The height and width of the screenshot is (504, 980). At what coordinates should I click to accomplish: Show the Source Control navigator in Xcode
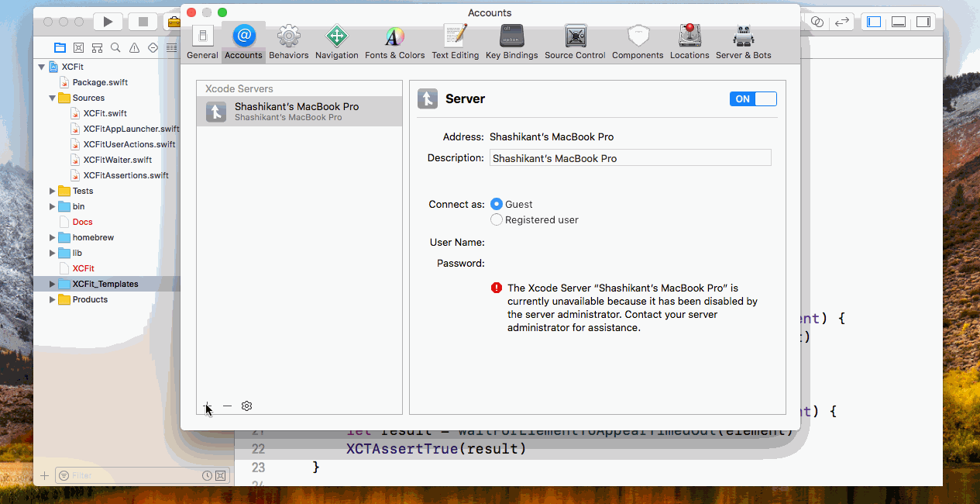pyautogui.click(x=79, y=47)
